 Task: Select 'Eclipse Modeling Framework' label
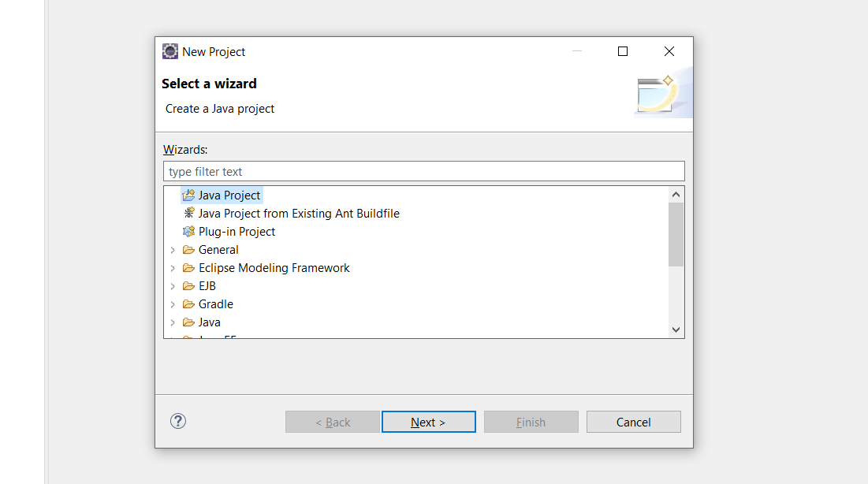click(274, 268)
